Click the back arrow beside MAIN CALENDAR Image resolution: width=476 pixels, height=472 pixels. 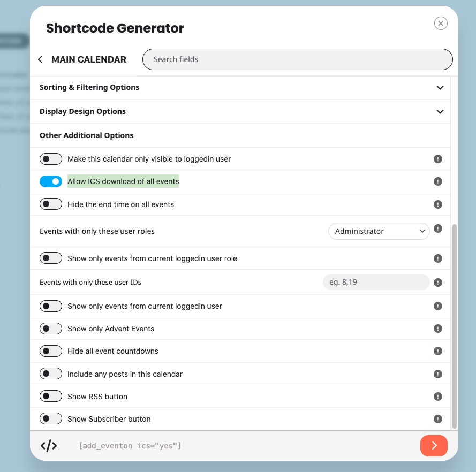click(40, 59)
